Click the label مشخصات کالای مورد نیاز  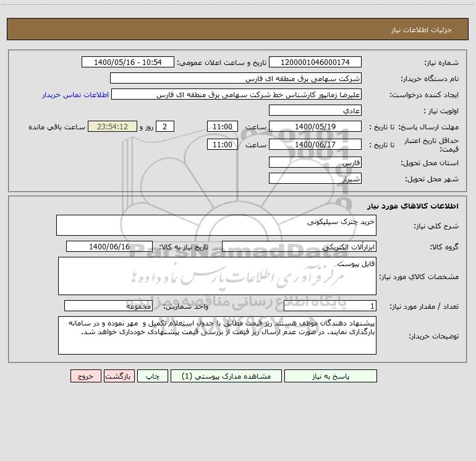419,277
